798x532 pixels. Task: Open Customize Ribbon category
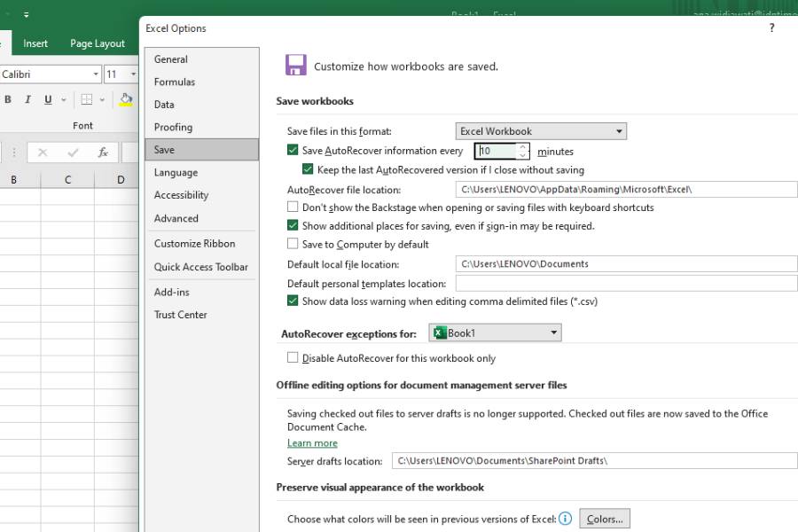(202, 243)
